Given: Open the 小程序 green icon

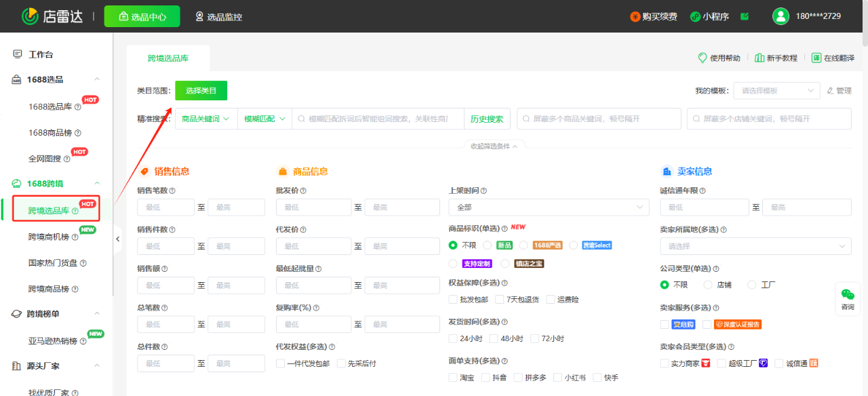Looking at the screenshot, I should pos(695,16).
